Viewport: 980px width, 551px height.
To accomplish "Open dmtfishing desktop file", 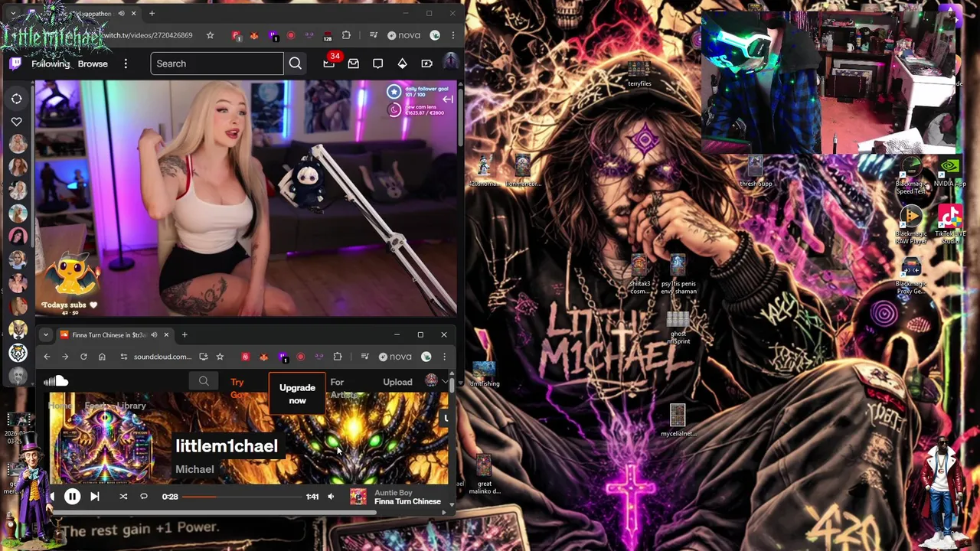I will (485, 375).
